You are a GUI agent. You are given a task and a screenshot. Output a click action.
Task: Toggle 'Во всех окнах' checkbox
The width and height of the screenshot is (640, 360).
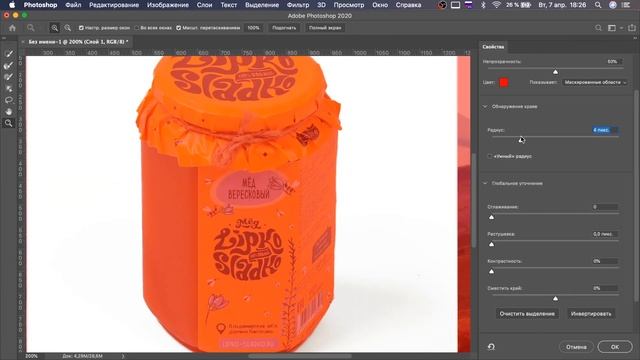137,28
